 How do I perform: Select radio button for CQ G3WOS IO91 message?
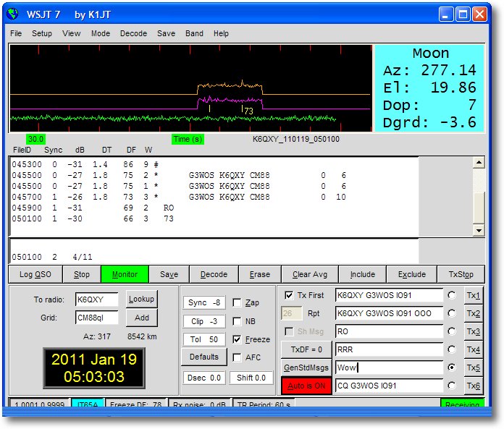452,386
